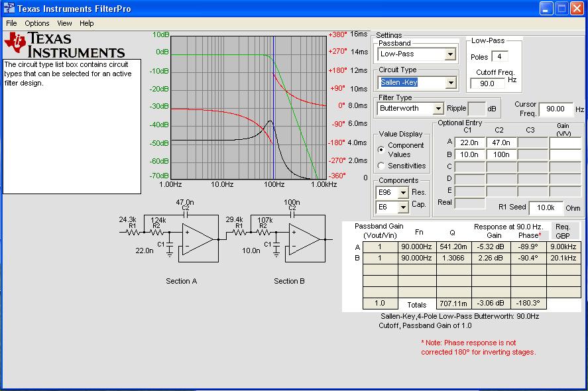This screenshot has height=391, width=588.
Task: Expand the Filter Type dropdown
Action: [x=438, y=109]
